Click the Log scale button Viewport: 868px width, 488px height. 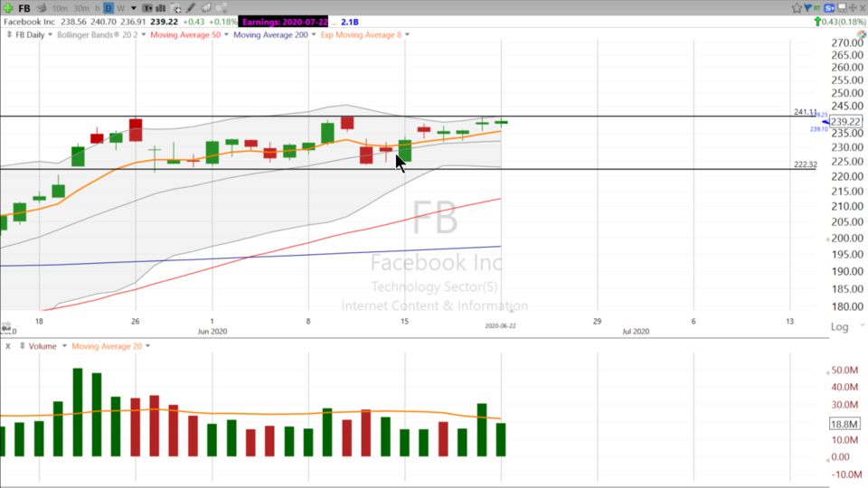(839, 326)
